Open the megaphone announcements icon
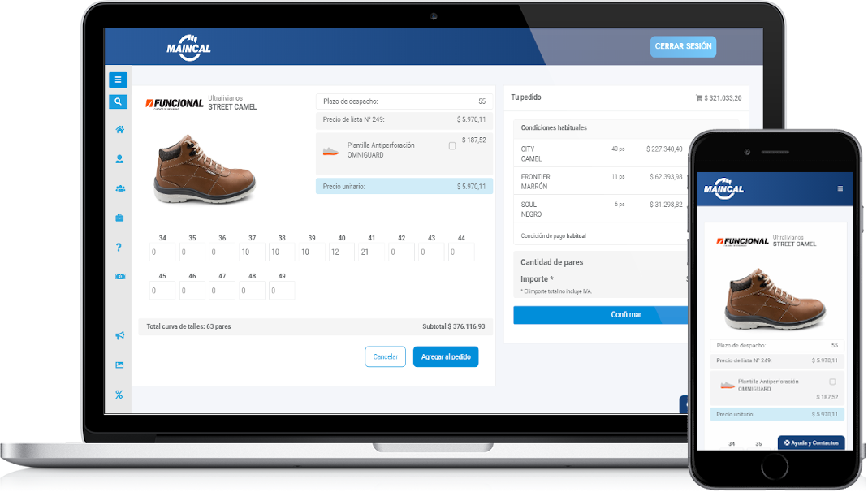 (x=119, y=335)
